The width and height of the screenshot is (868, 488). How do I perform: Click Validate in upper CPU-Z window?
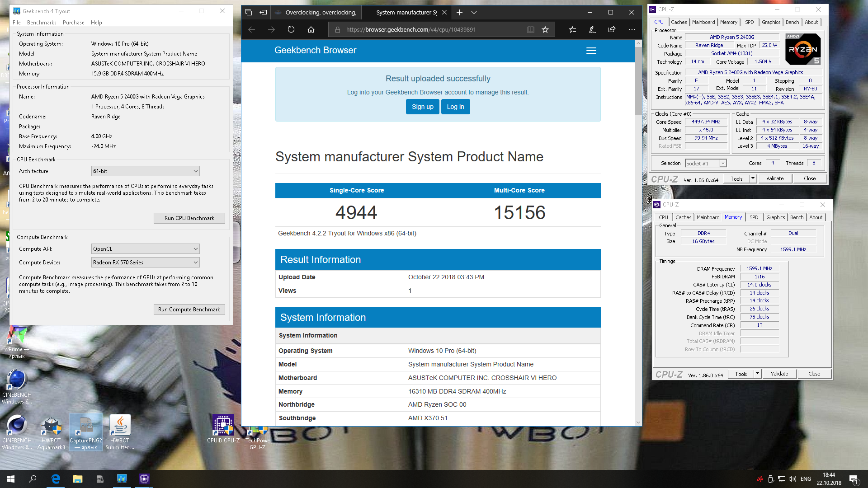click(x=775, y=178)
